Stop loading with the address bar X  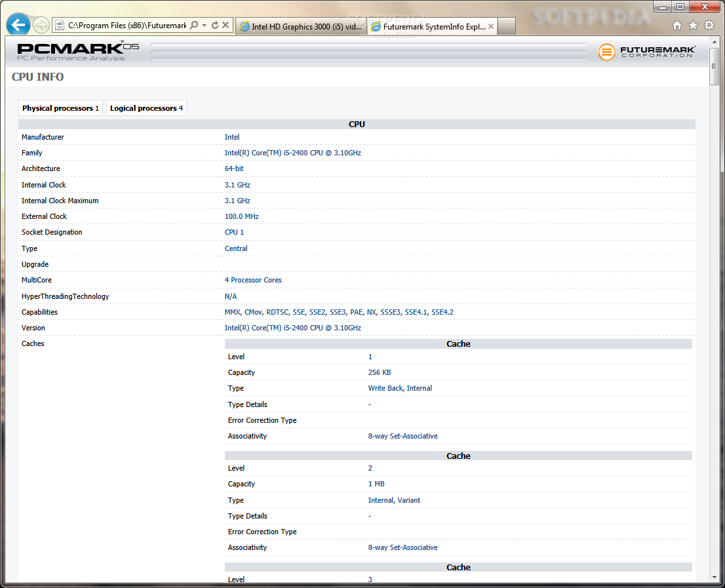coord(225,25)
